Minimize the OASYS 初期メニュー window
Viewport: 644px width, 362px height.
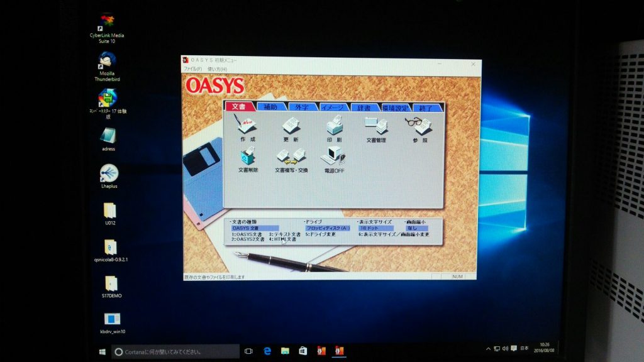click(x=440, y=63)
